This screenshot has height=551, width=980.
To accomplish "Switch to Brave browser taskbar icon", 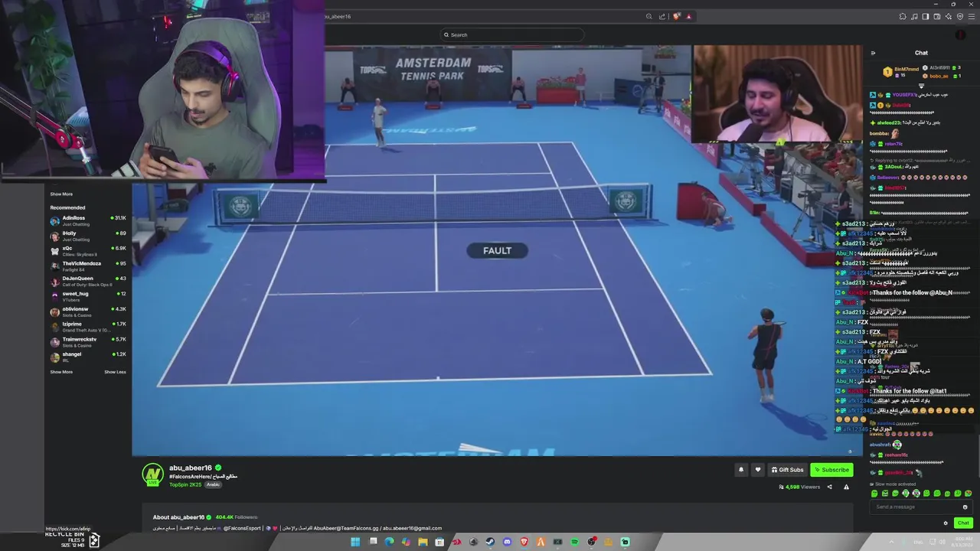I will (x=524, y=542).
